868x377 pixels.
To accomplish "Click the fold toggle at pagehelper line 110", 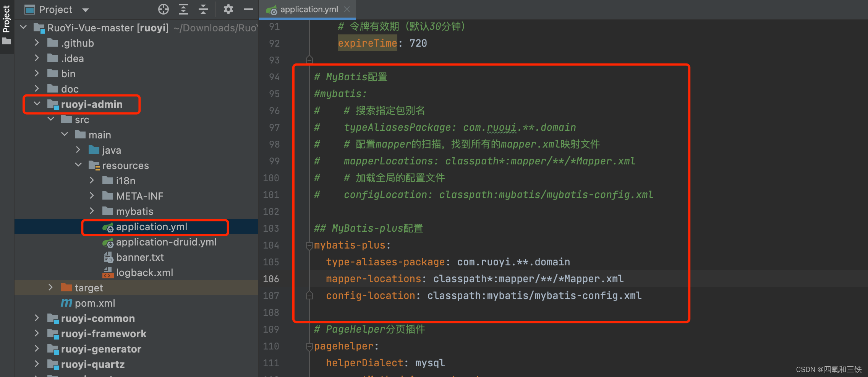I will (x=309, y=346).
